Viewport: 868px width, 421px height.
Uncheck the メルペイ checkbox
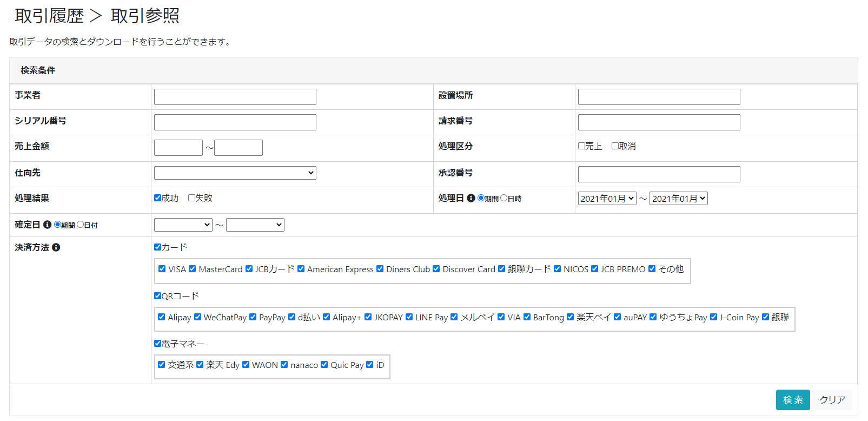[454, 317]
